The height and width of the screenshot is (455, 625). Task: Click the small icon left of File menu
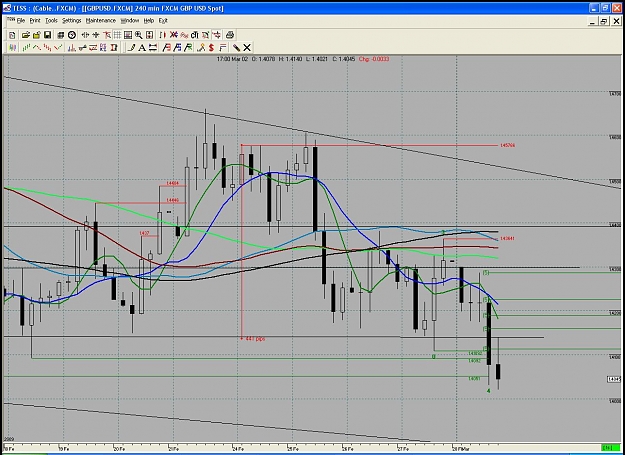[x=11, y=20]
